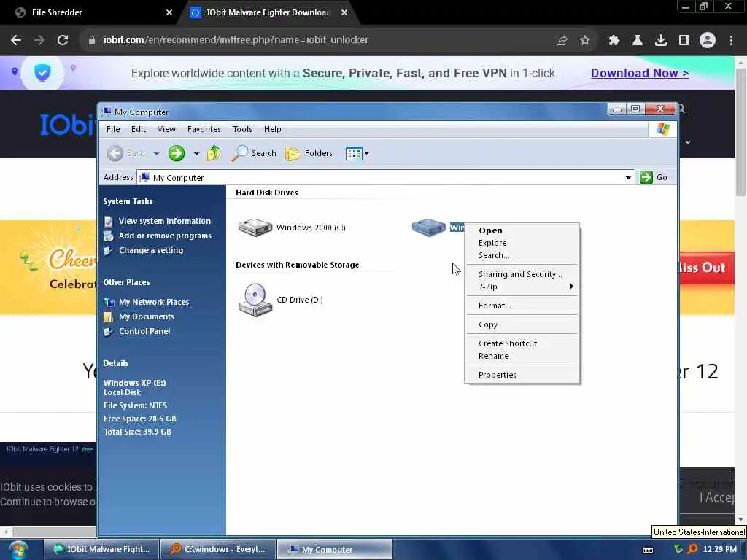Viewport: 747px width, 560px height.
Task: Click the browser Back arrow
Action: (16, 40)
